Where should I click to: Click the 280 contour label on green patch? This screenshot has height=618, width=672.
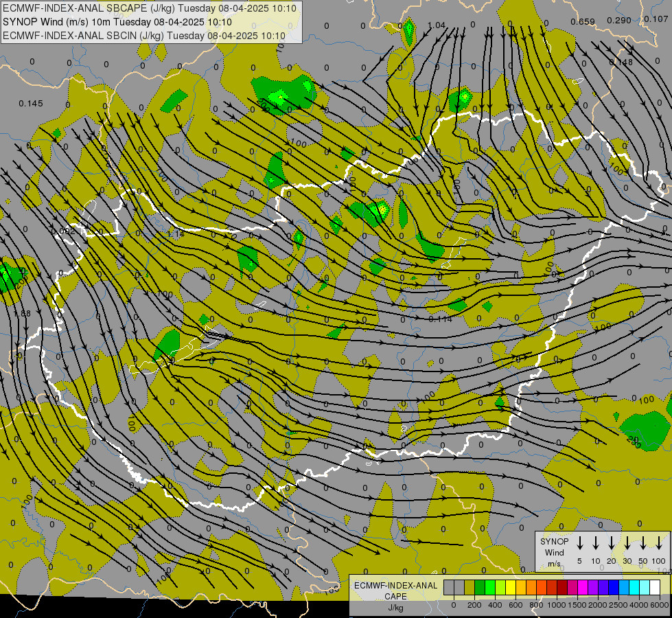point(634,442)
